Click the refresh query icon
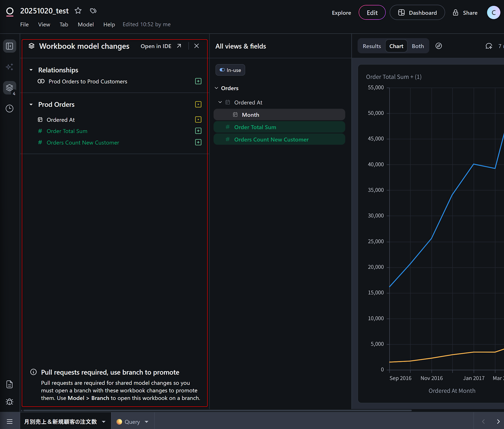Image resolution: width=504 pixels, height=429 pixels. (x=489, y=46)
